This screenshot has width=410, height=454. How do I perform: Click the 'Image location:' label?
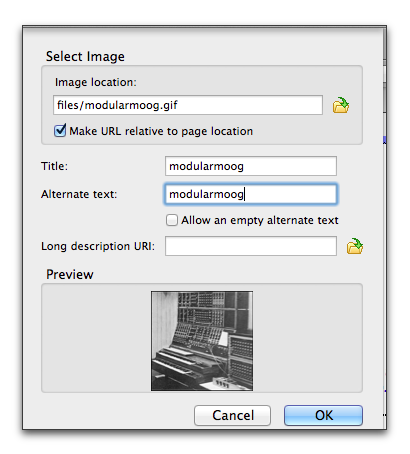click(x=96, y=82)
